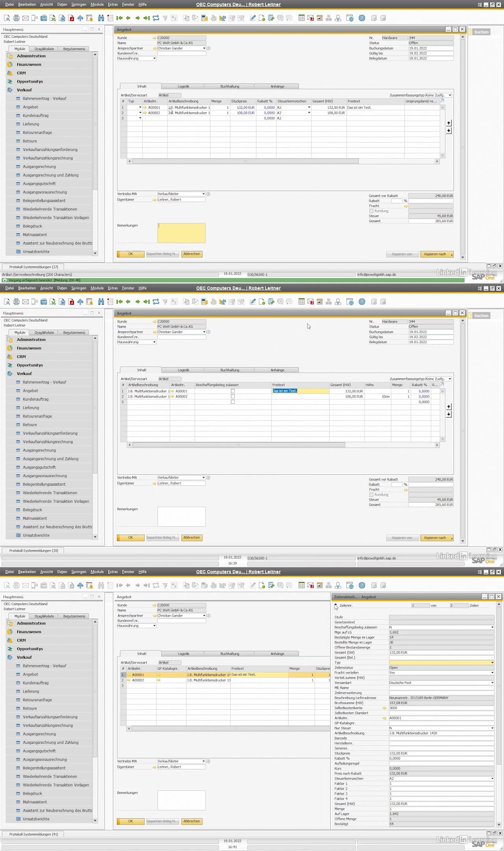This screenshot has width=504, height=851.
Task: Open Protokoll Systemmeldungen (39) tab
Action: click(33, 550)
